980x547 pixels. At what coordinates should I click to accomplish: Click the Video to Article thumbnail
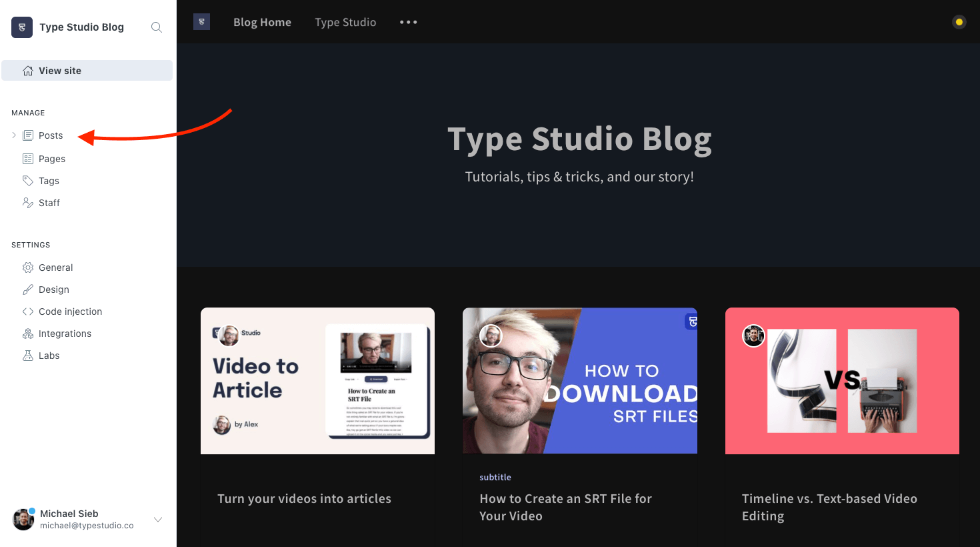click(x=317, y=381)
